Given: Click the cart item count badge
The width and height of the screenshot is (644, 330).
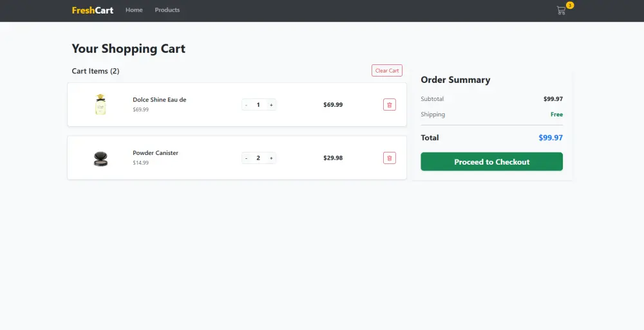Looking at the screenshot, I should [570, 5].
